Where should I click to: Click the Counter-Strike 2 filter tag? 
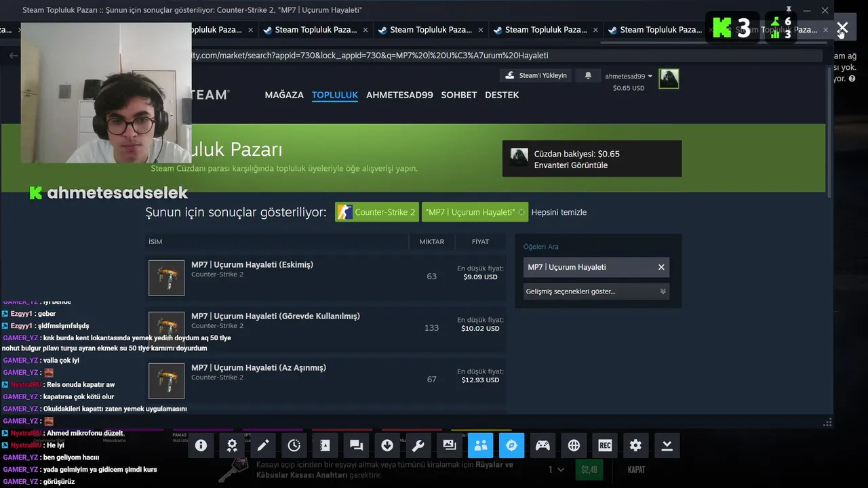[377, 212]
